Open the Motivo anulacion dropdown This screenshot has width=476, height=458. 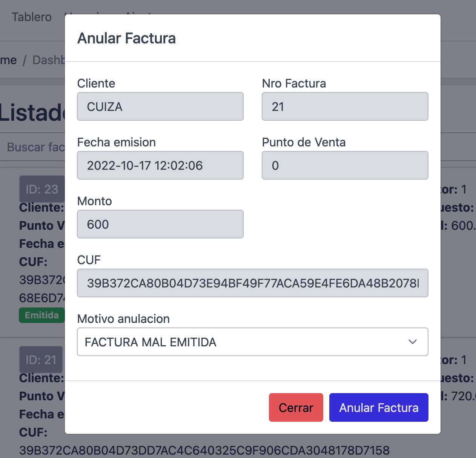click(x=252, y=342)
